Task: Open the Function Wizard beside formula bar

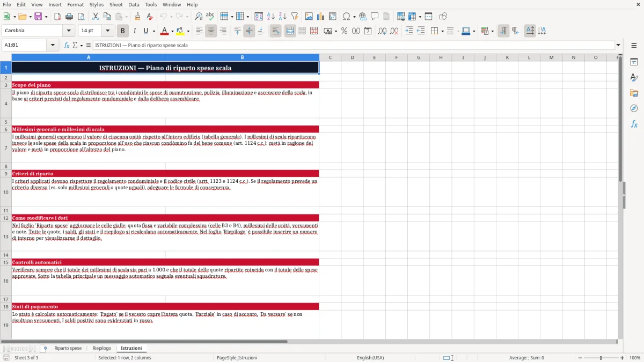Action: pos(67,45)
